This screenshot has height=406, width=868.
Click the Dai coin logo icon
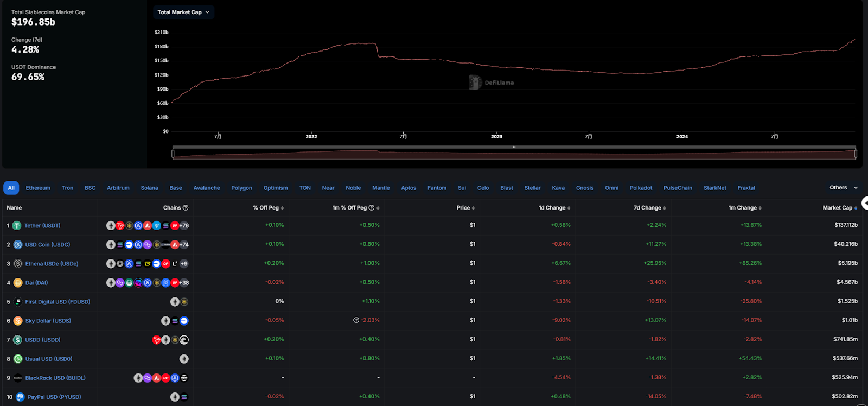pyautogui.click(x=18, y=283)
